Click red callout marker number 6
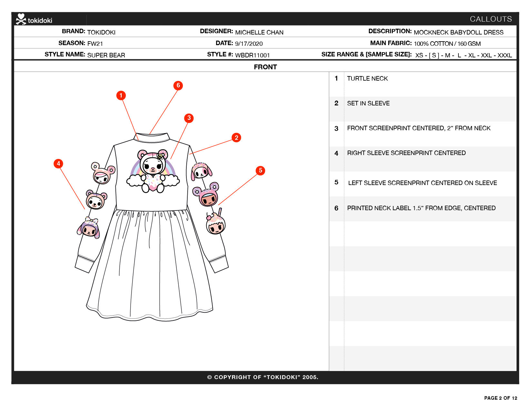Image resolution: width=532 pixels, height=411 pixels. tap(178, 85)
